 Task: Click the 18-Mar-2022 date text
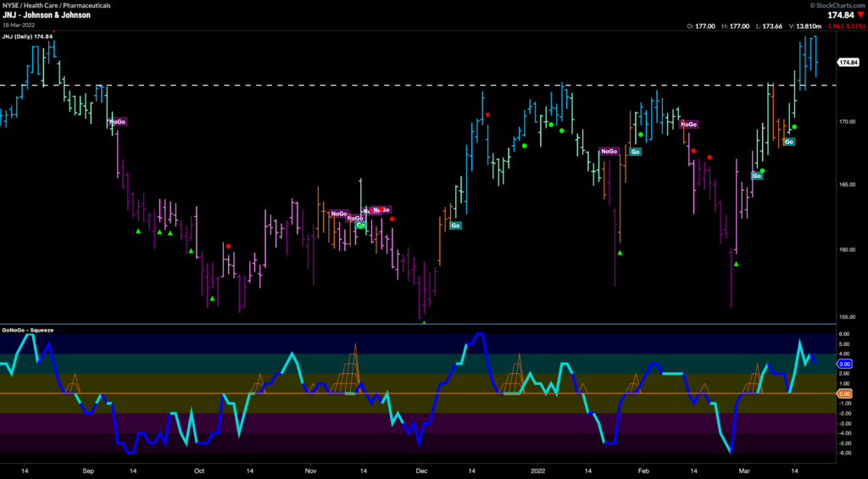point(18,25)
